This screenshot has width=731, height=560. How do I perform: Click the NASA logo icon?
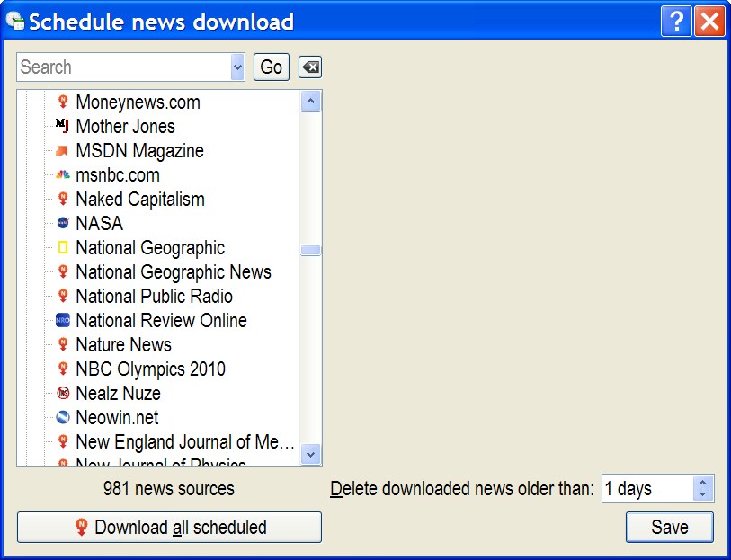[x=63, y=223]
